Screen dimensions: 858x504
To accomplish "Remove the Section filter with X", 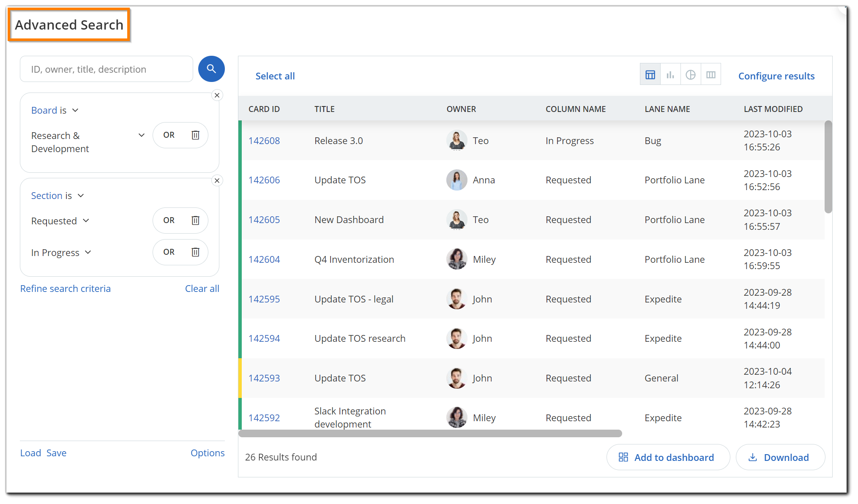I will (217, 180).
